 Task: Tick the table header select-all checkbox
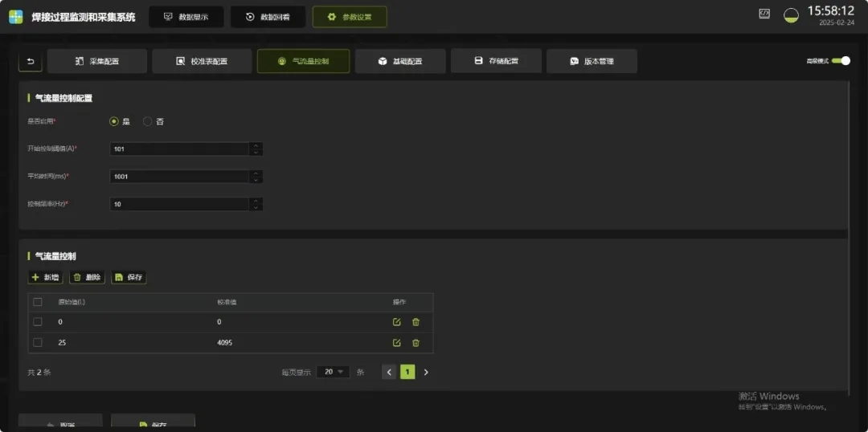coord(37,302)
